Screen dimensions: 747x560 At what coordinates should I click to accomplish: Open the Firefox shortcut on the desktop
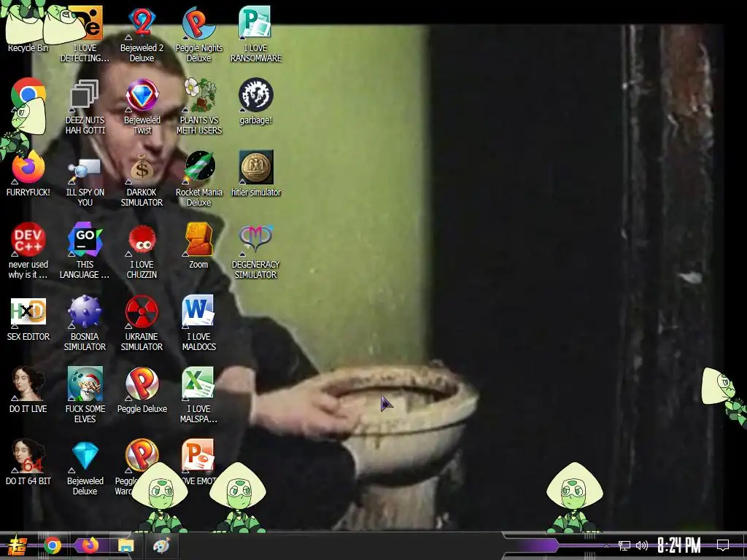coord(28,174)
